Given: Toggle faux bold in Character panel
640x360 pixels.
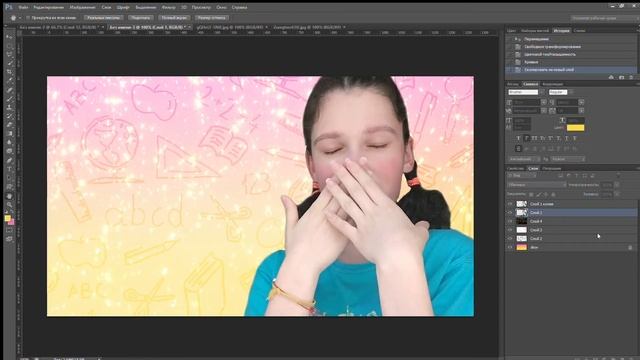Looking at the screenshot, I should click(518, 138).
